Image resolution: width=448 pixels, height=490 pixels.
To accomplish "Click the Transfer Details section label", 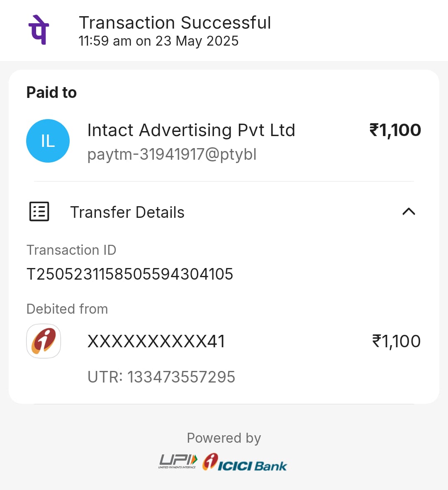I will click(x=127, y=212).
